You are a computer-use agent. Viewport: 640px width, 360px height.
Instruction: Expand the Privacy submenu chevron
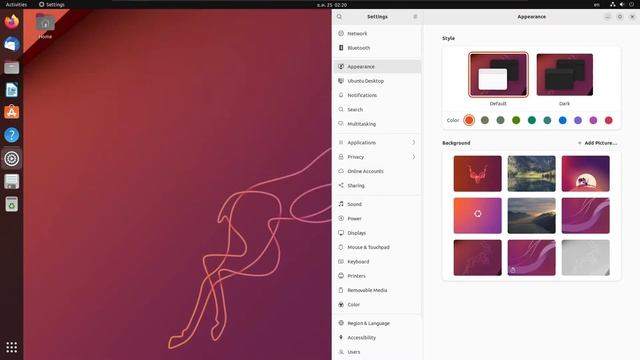(x=413, y=157)
